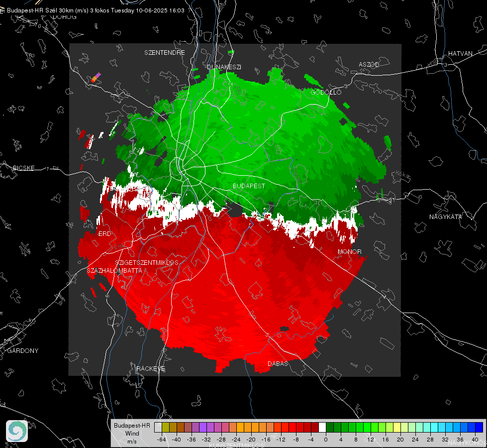487x448 pixels.
Task: Click the RACKEVE town label
Action: tap(151, 369)
